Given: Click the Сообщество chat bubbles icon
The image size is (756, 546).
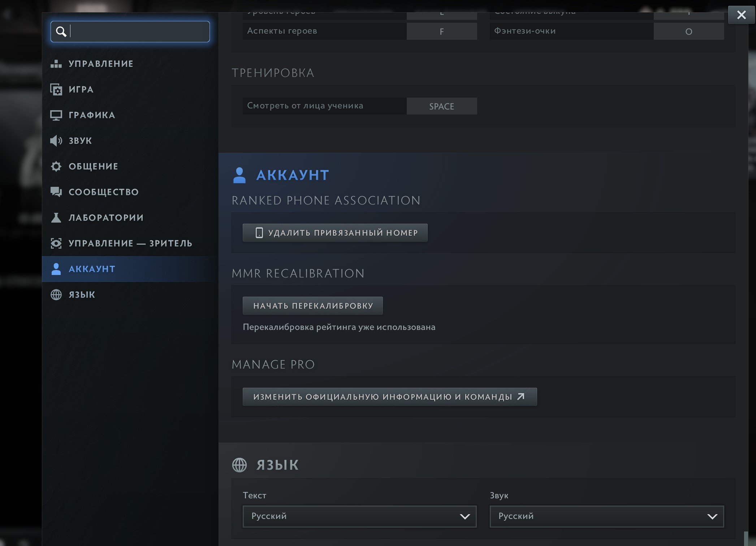Looking at the screenshot, I should [x=56, y=192].
